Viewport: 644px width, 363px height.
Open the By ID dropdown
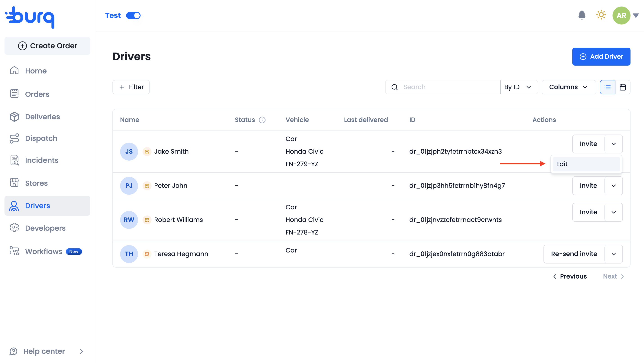519,87
